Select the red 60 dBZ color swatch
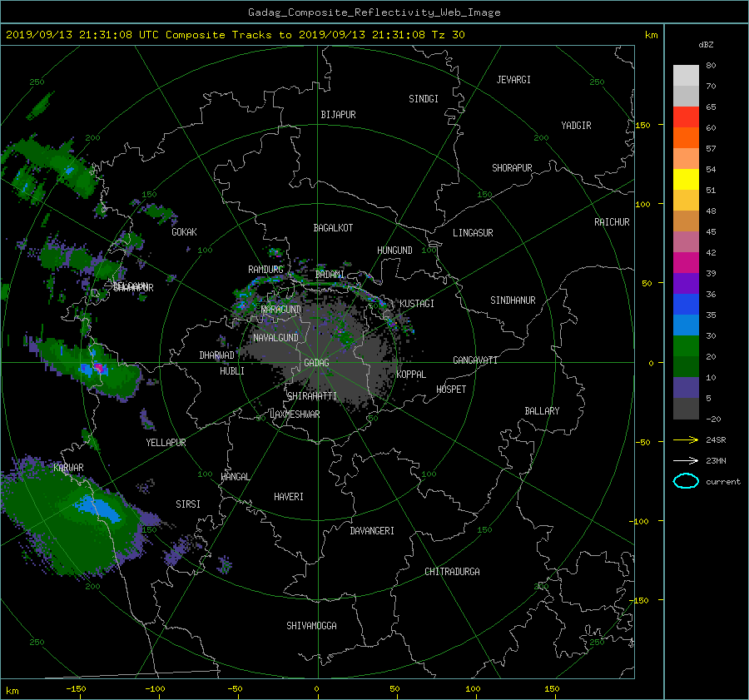749x700 pixels. point(686,117)
